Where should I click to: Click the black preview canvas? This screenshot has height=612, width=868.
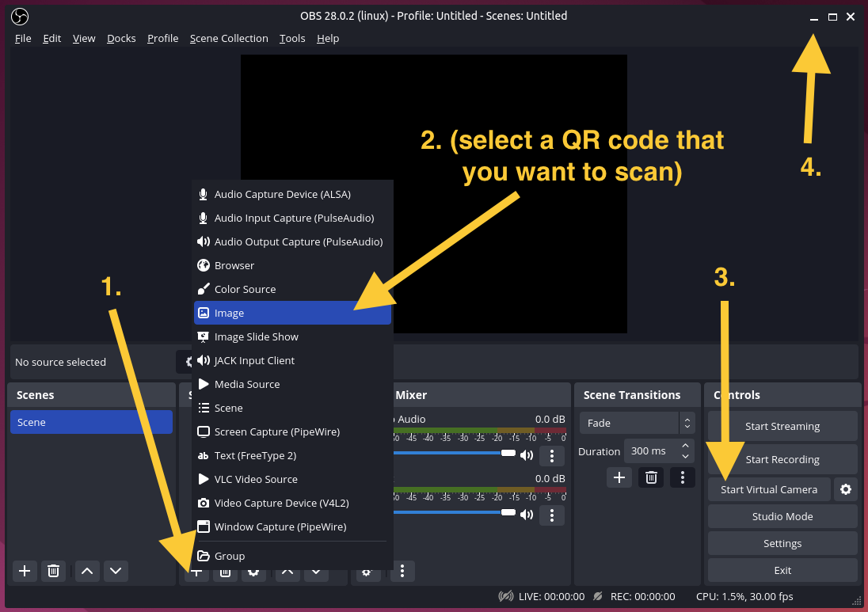pos(434,194)
